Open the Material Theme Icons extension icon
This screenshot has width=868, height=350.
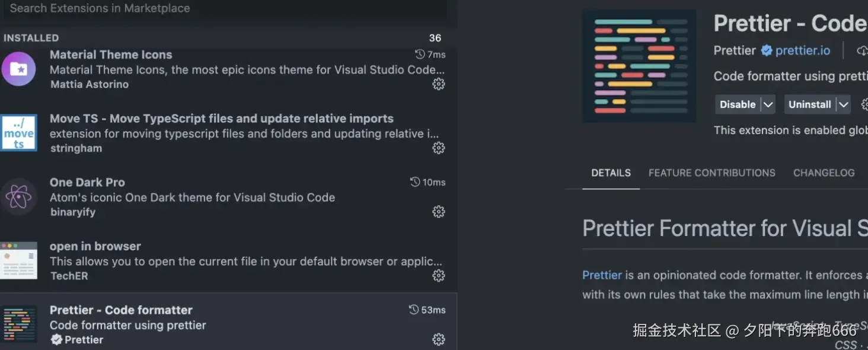pos(18,69)
